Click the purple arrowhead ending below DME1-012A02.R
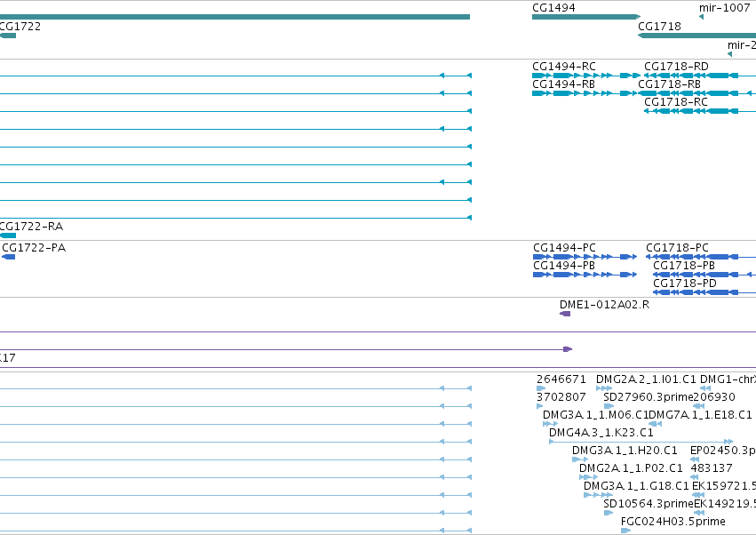This screenshot has width=756, height=535. (x=568, y=349)
